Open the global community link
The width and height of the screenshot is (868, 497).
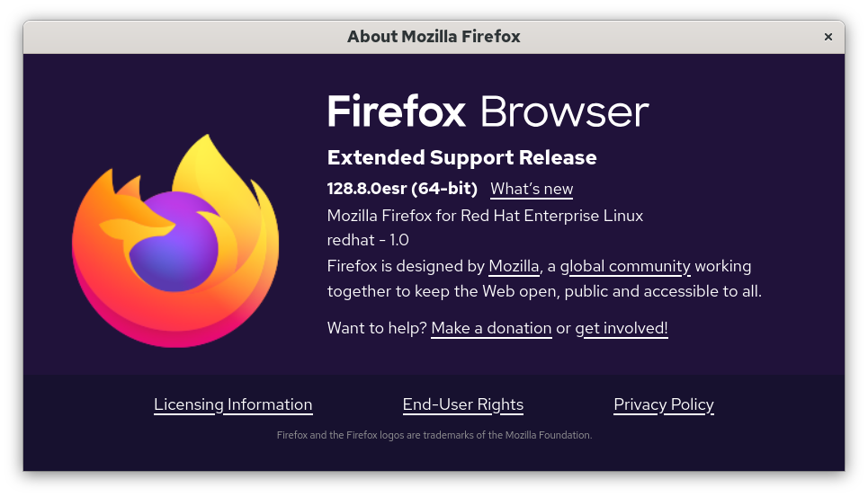(x=625, y=266)
